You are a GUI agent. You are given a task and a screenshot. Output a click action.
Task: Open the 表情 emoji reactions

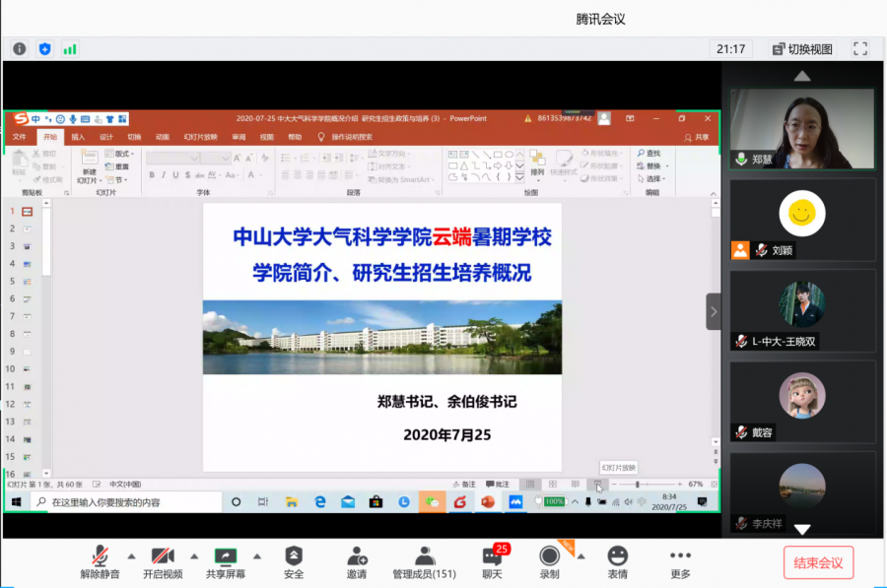pyautogui.click(x=618, y=562)
